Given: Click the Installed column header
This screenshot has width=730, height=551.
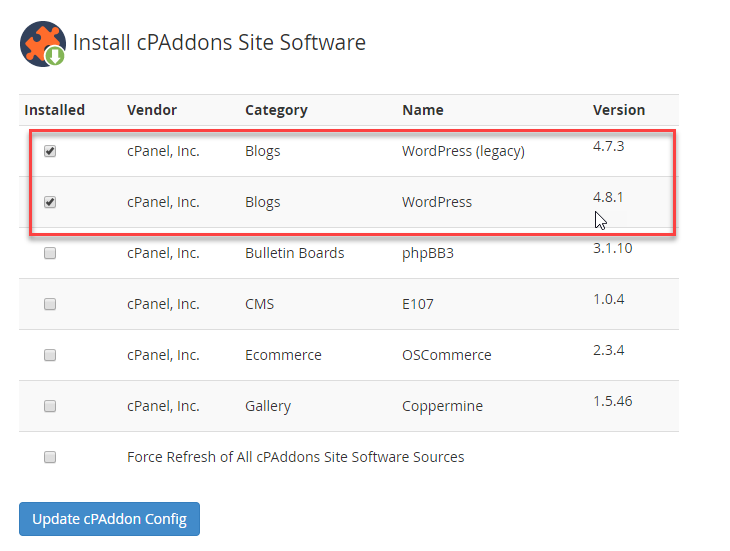Looking at the screenshot, I should pyautogui.click(x=55, y=110).
